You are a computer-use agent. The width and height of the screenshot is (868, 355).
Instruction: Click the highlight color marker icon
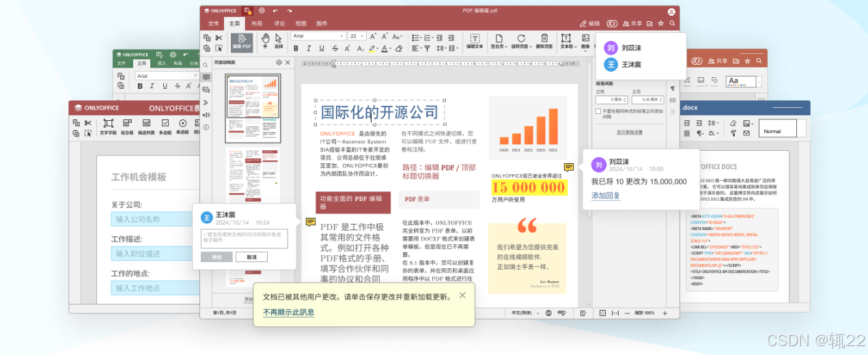click(372, 48)
